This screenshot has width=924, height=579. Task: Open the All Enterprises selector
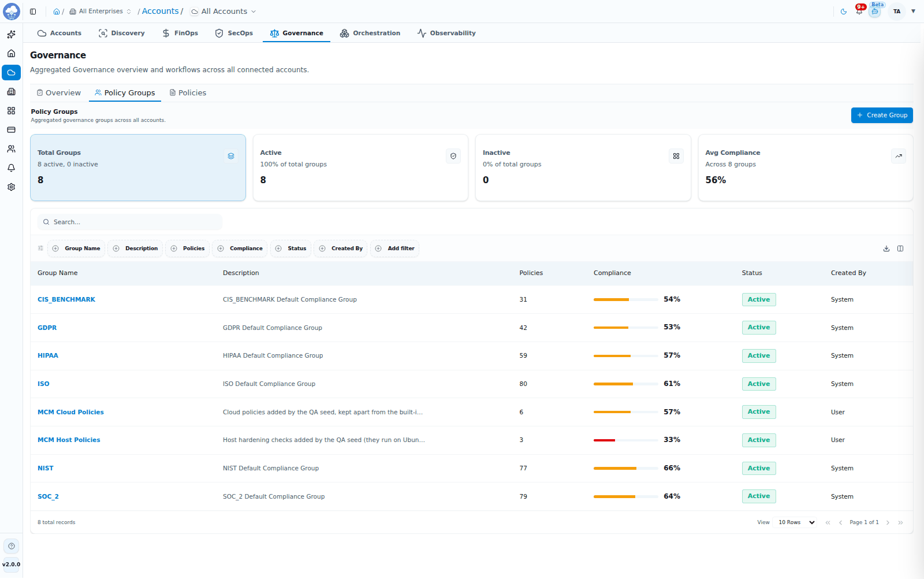100,12
